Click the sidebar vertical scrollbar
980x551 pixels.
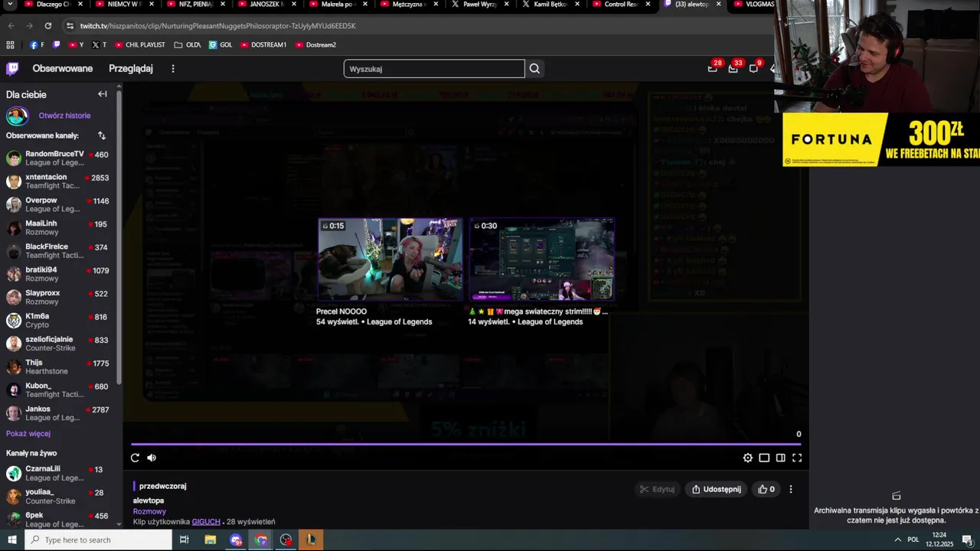click(x=119, y=237)
